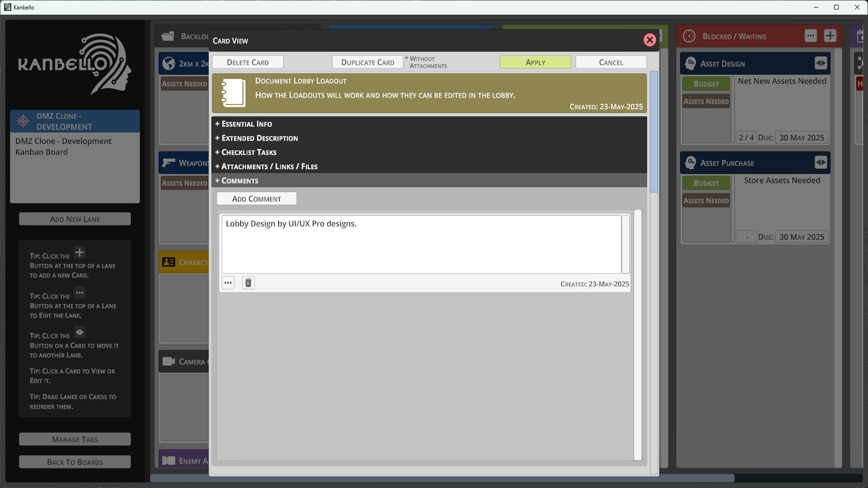The height and width of the screenshot is (488, 868).
Task: Open comment options via the ellipsis icon
Action: pyautogui.click(x=228, y=282)
